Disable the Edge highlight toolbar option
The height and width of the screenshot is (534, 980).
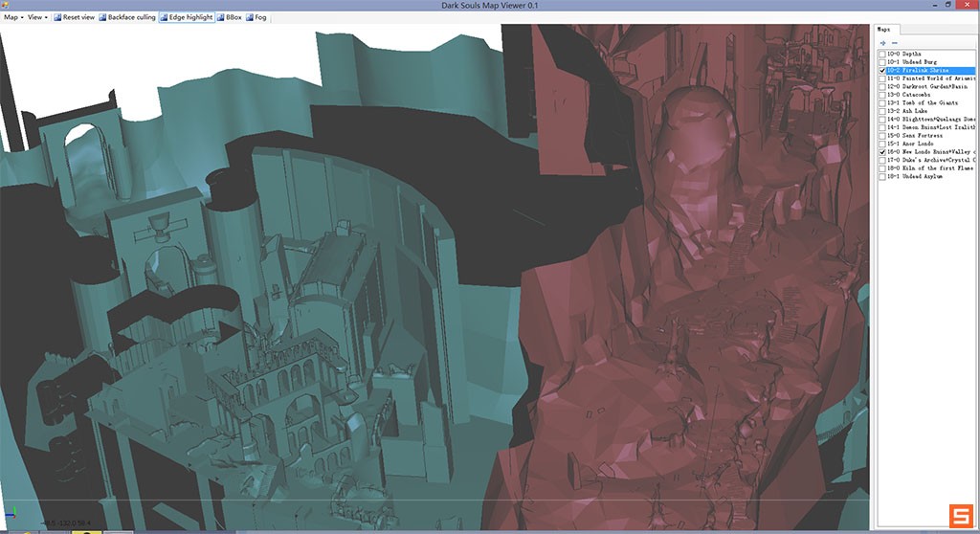186,17
